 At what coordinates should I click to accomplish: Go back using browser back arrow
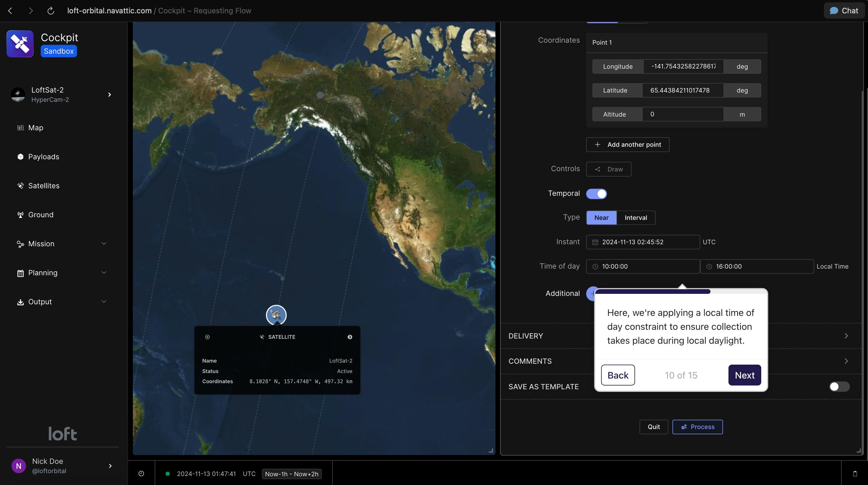[10, 11]
